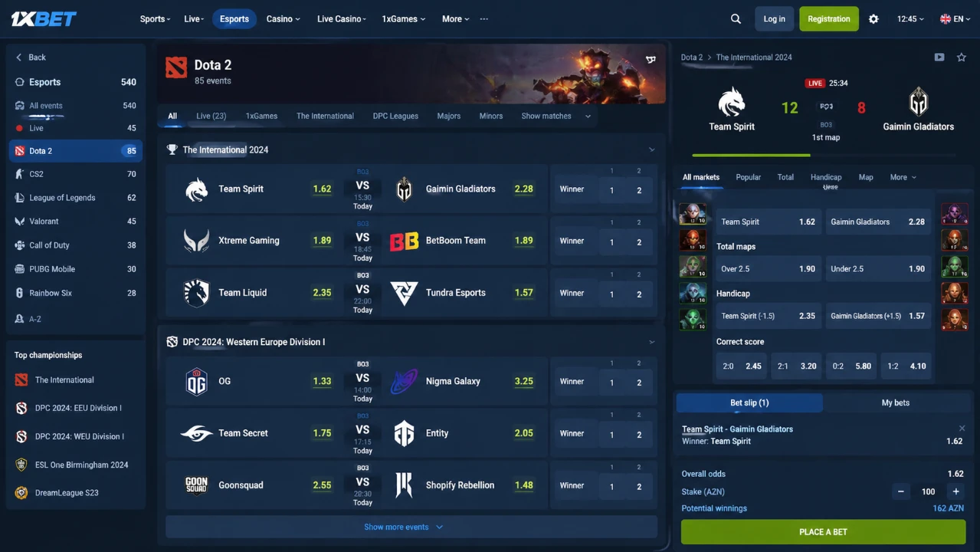Viewport: 980px width, 552px height.
Task: Click the Team Spirit logo in match list
Action: pyautogui.click(x=197, y=189)
